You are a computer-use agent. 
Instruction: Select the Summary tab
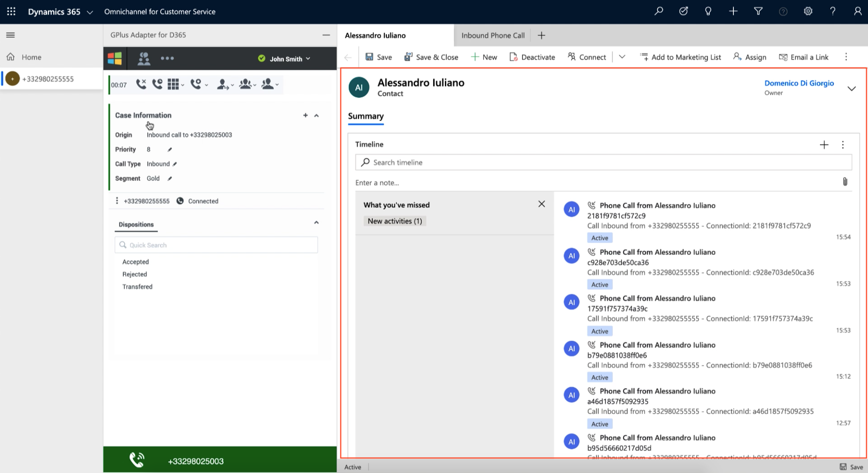(x=366, y=116)
